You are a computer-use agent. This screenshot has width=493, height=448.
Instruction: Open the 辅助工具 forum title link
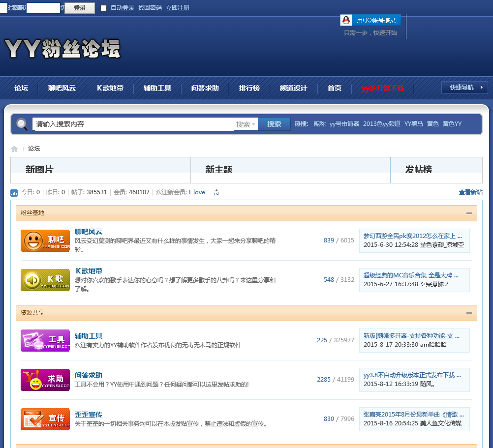point(89,336)
